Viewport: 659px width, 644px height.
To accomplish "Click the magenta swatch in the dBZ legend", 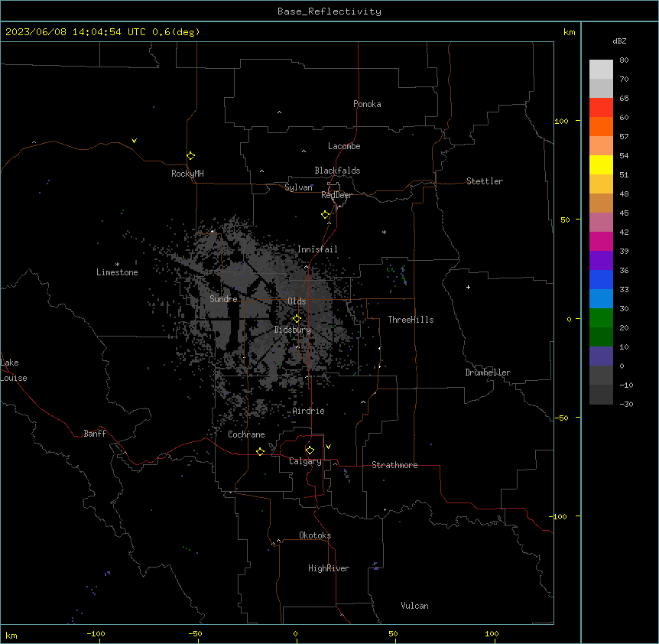I will click(x=601, y=241).
